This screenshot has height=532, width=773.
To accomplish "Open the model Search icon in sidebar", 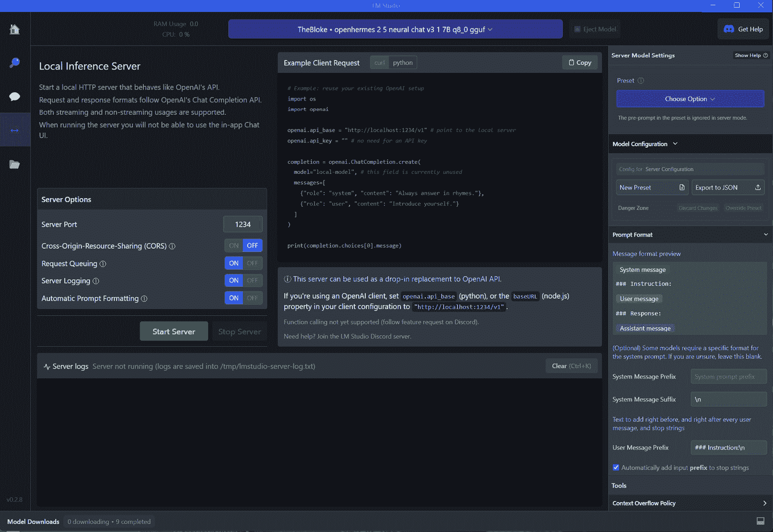I will click(x=15, y=62).
